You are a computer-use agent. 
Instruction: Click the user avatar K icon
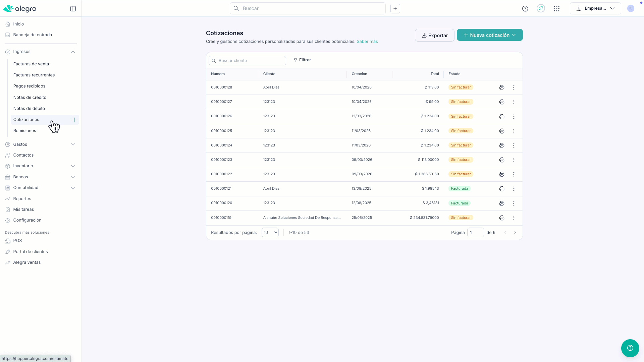[x=630, y=8]
